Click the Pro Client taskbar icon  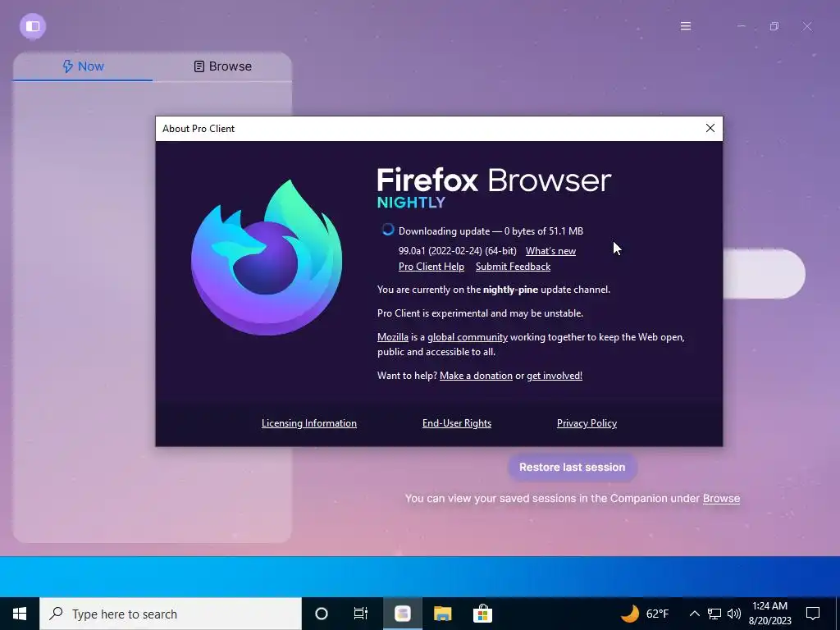click(x=402, y=614)
